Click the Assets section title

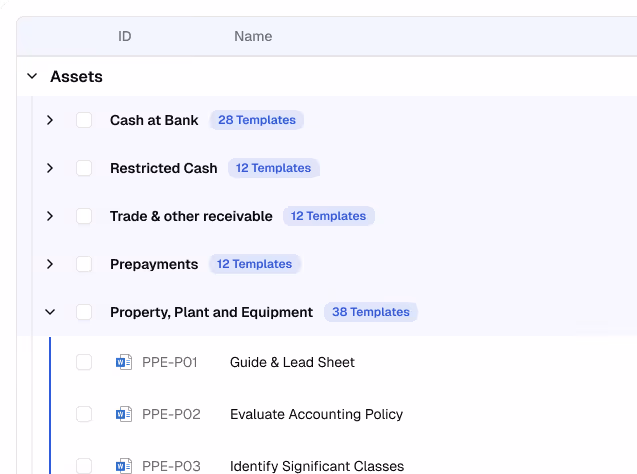point(76,76)
